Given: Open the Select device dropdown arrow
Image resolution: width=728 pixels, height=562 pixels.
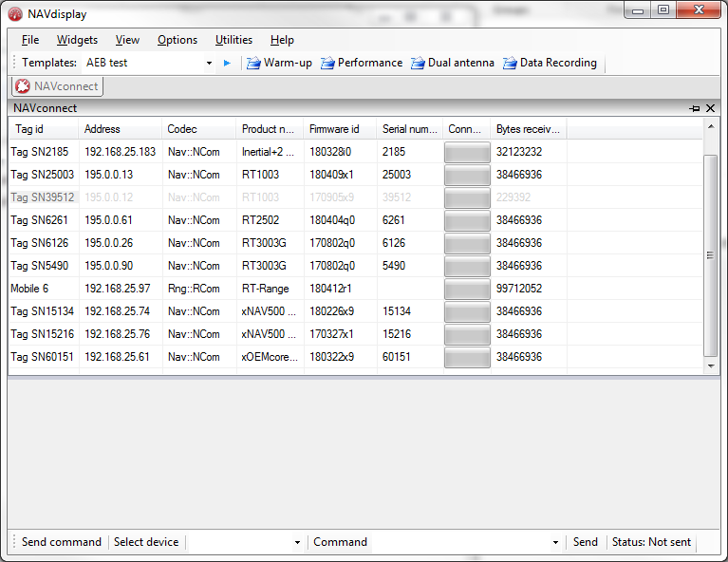Looking at the screenshot, I should 298,542.
